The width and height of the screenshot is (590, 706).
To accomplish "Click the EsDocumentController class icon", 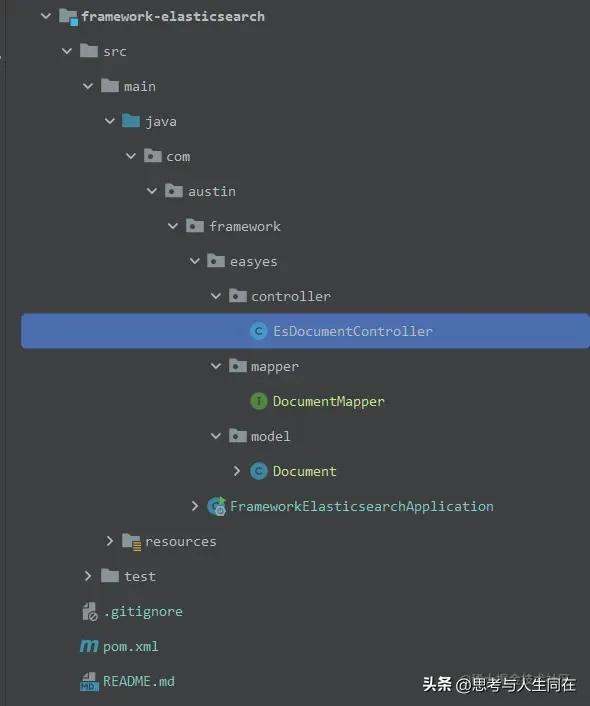I will (259, 331).
